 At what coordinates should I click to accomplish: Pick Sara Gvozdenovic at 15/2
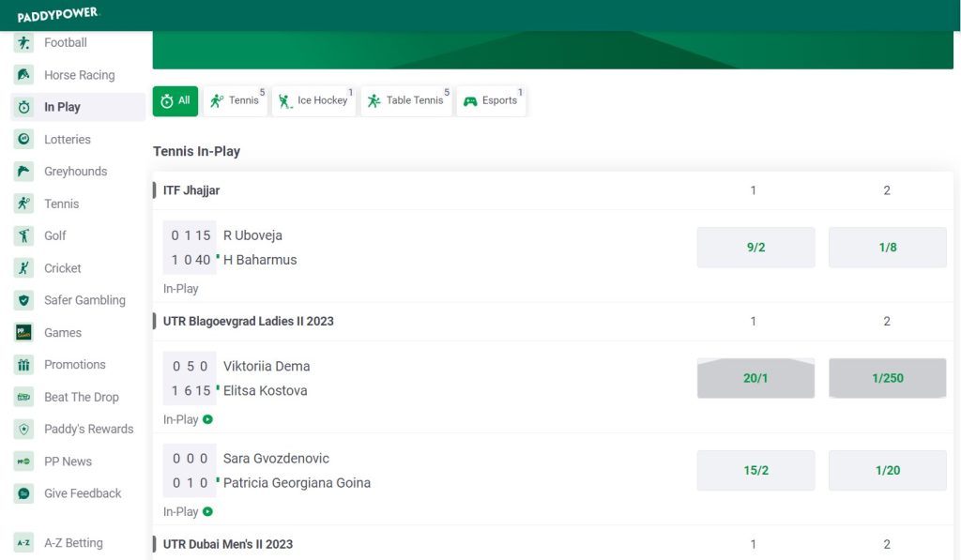coord(755,471)
